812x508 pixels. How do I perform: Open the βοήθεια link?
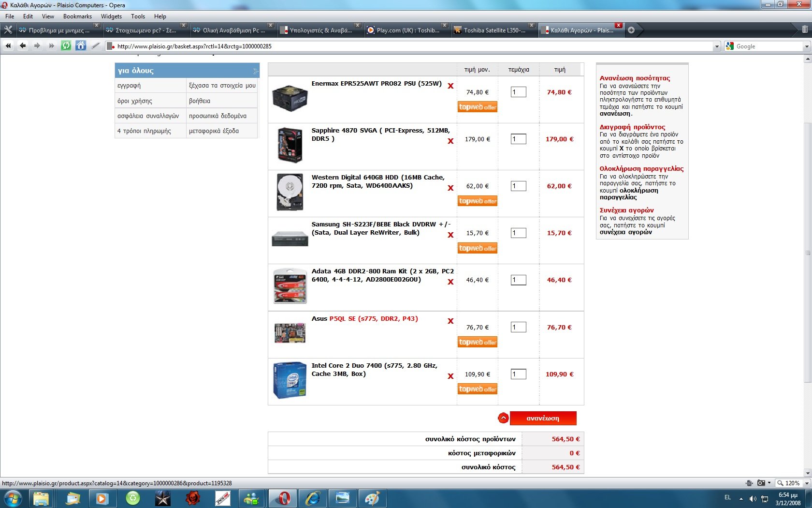pos(200,101)
